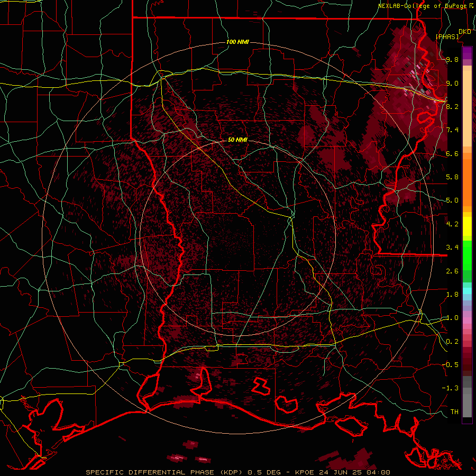Screen dimensions: 476x476
Task: Click the -1.3 value on color scale
Action: coord(451,388)
